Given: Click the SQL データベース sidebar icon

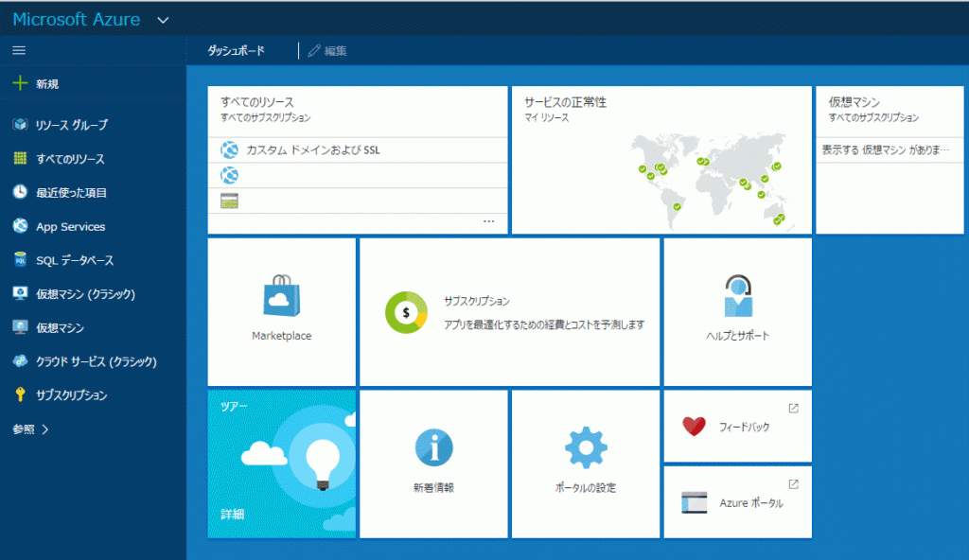Looking at the screenshot, I should 20,260.
